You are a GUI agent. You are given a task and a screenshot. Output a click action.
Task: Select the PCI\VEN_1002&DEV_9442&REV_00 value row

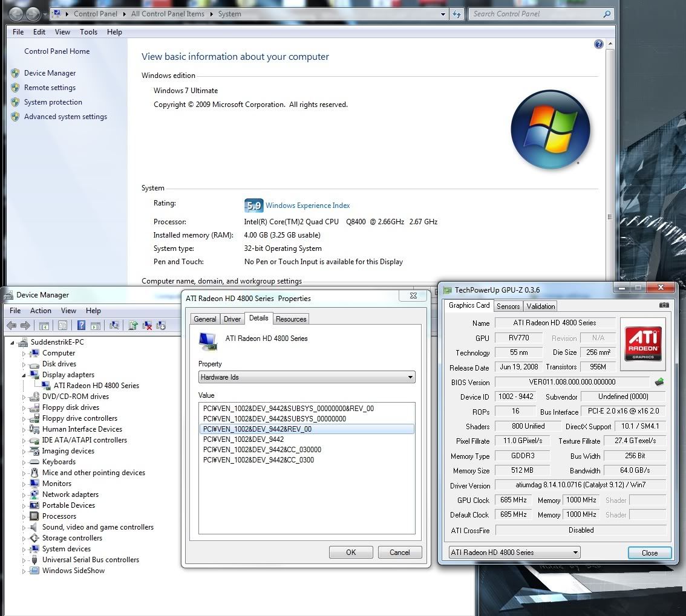[x=307, y=429]
